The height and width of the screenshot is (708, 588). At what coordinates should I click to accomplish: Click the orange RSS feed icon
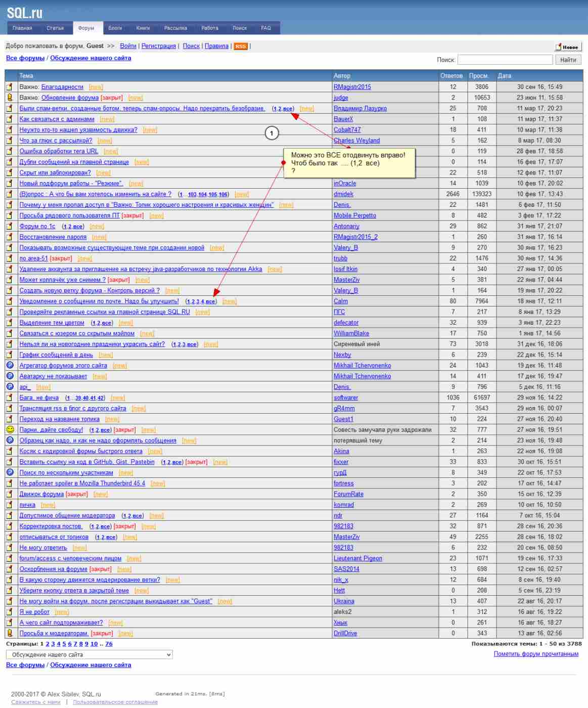click(x=240, y=47)
